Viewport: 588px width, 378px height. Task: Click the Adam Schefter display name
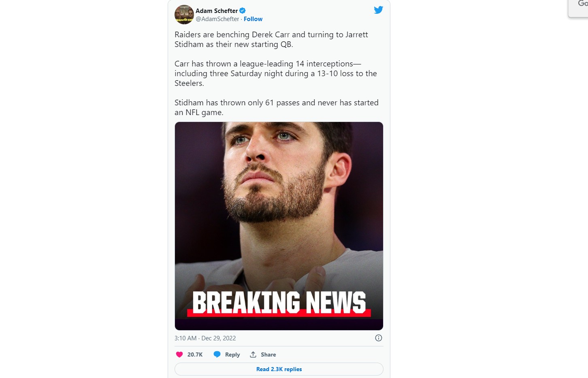pos(217,11)
